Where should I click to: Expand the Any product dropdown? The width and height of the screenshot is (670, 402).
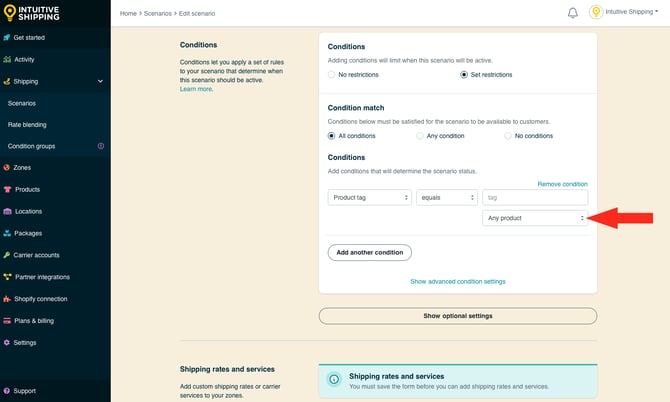coord(535,218)
